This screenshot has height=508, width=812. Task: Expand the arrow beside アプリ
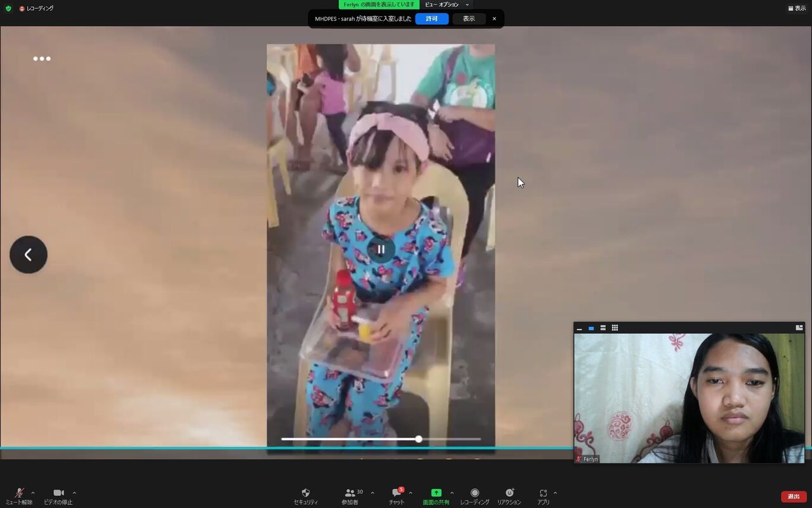[x=555, y=493]
